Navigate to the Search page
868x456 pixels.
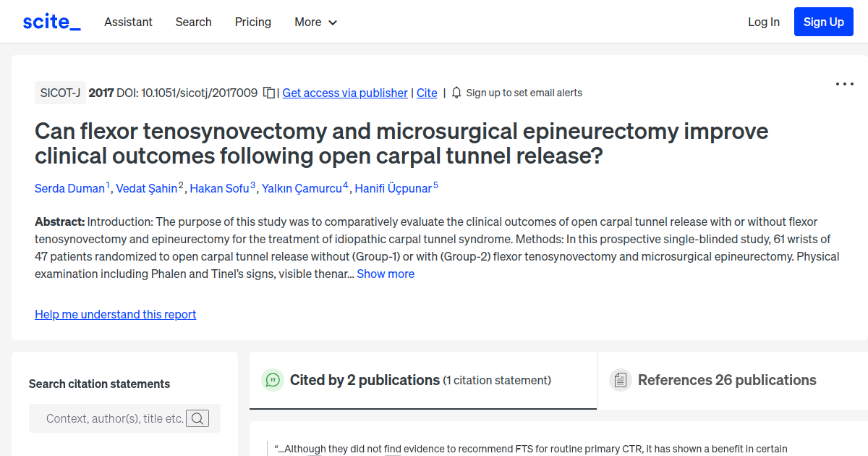pyautogui.click(x=193, y=22)
